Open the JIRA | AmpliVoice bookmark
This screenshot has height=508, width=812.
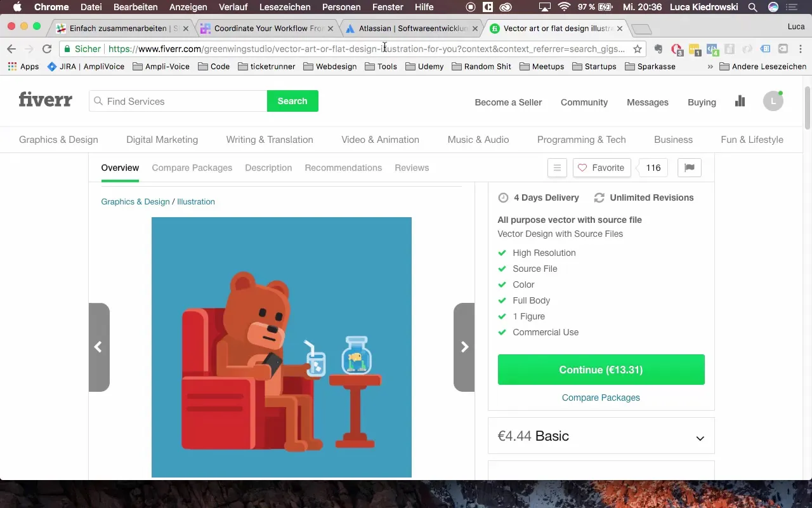coord(85,66)
